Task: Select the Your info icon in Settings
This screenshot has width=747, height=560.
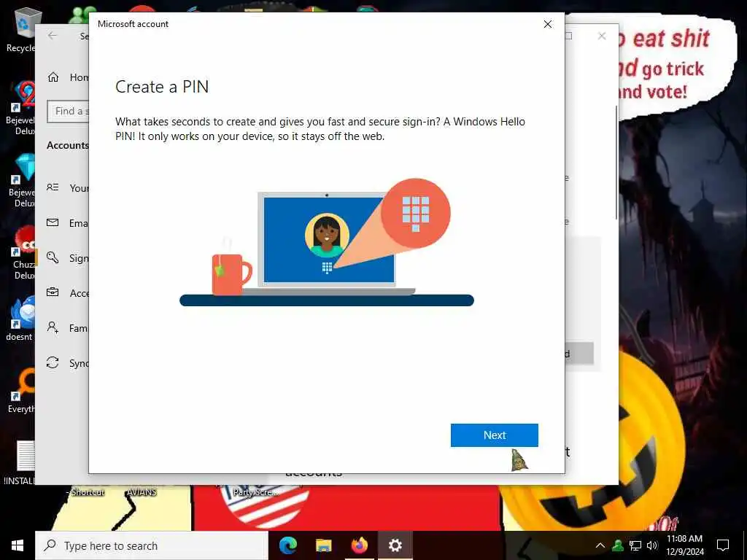Action: pyautogui.click(x=53, y=187)
